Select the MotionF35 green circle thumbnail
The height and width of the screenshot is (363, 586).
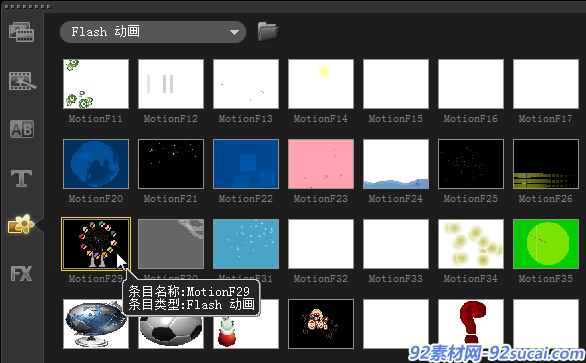point(546,244)
